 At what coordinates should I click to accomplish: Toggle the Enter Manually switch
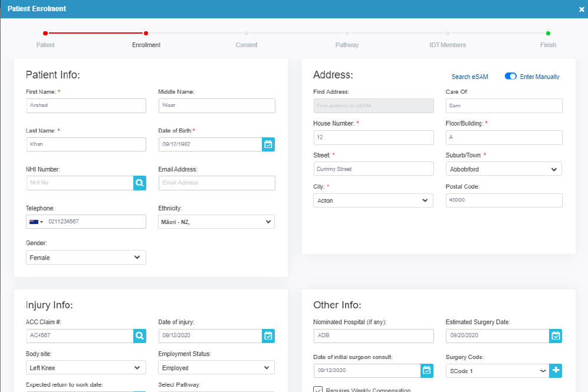tap(510, 77)
